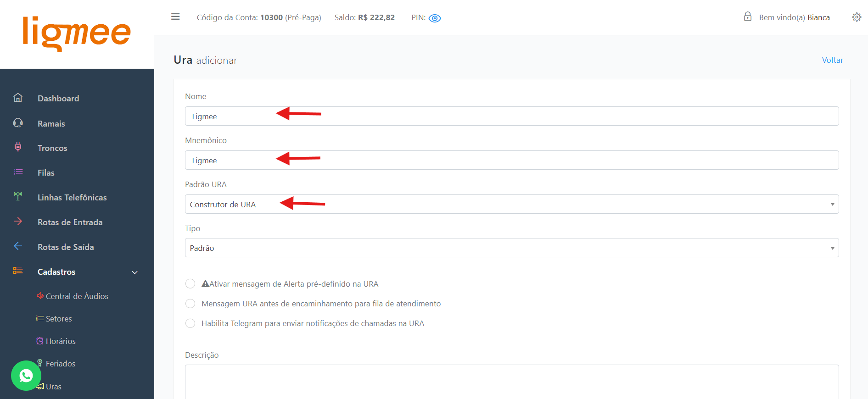Click the Voltar link
Screen dimensions: 868x399
click(832, 60)
